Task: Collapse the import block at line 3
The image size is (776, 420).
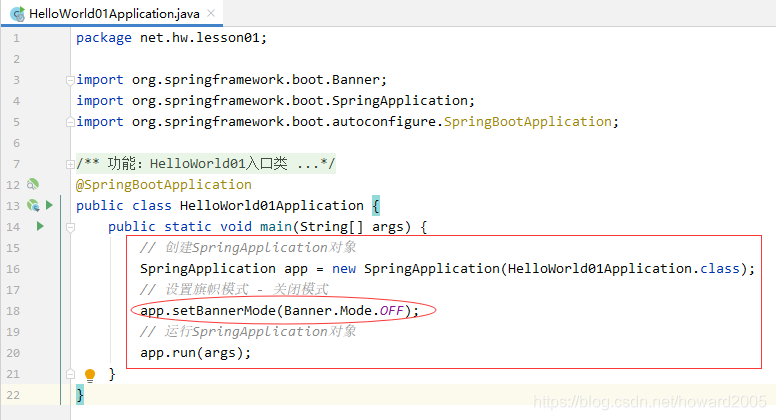Action: (70, 80)
